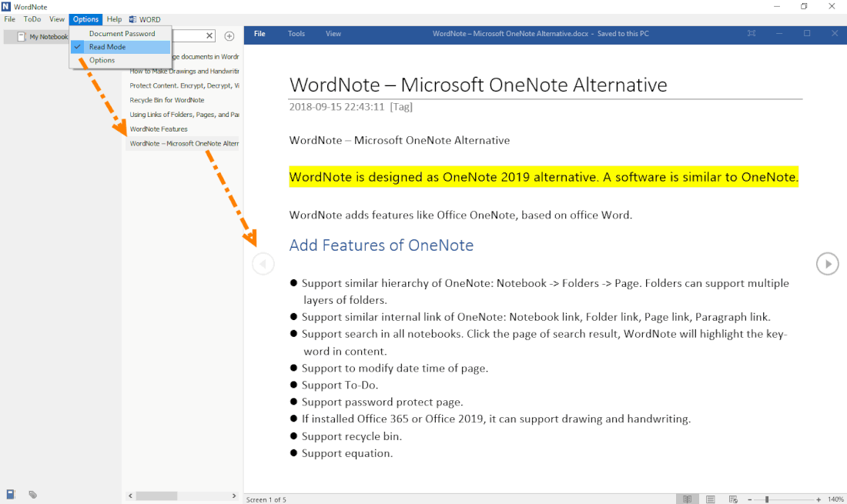This screenshot has width=847, height=504.
Task: Close the embedded Word document window
Action: (x=835, y=33)
